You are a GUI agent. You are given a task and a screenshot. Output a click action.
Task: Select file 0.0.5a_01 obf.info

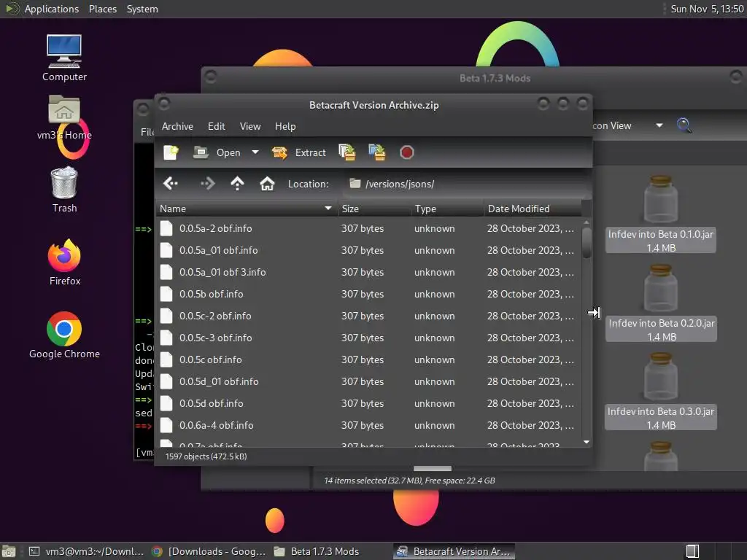(368, 251)
